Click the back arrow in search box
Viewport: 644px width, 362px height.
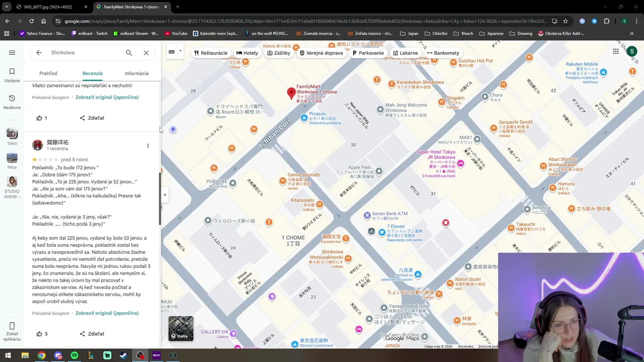tap(39, 52)
